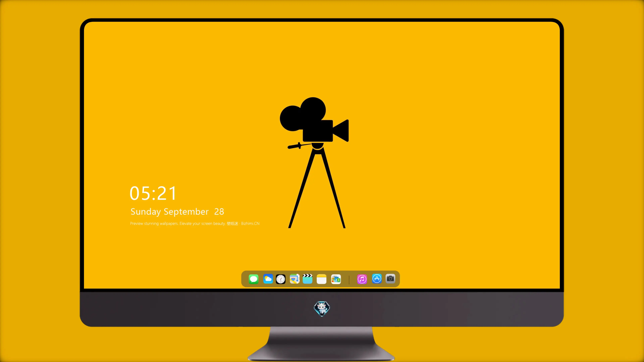Open the Maps app in the dock

click(294, 279)
